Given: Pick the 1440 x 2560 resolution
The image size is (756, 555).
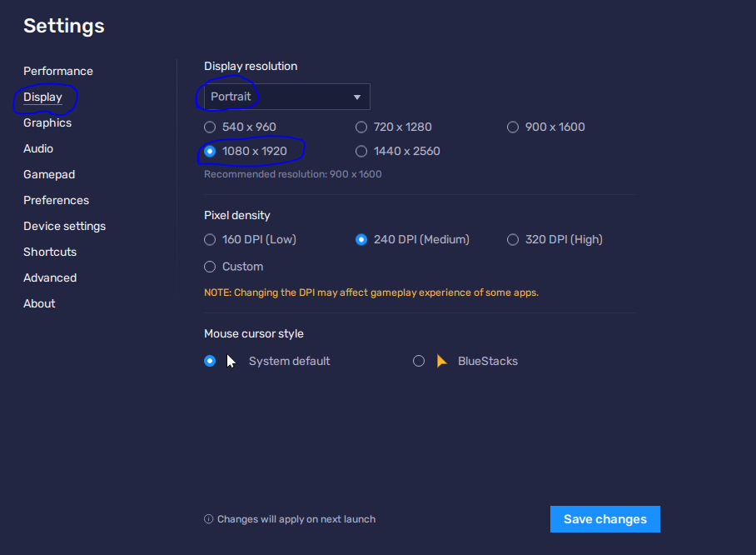Looking at the screenshot, I should 361,152.
